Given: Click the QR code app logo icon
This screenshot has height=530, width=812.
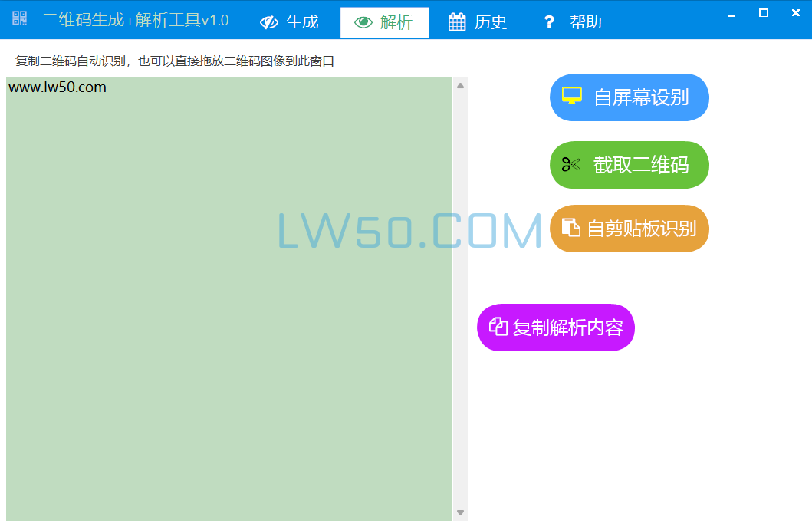Looking at the screenshot, I should pos(19,17).
